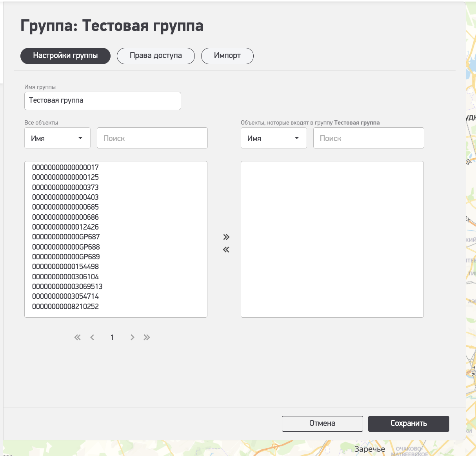The width and height of the screenshot is (476, 456).
Task: Open the Имя dropdown under Все объекты
Action: pyautogui.click(x=57, y=138)
